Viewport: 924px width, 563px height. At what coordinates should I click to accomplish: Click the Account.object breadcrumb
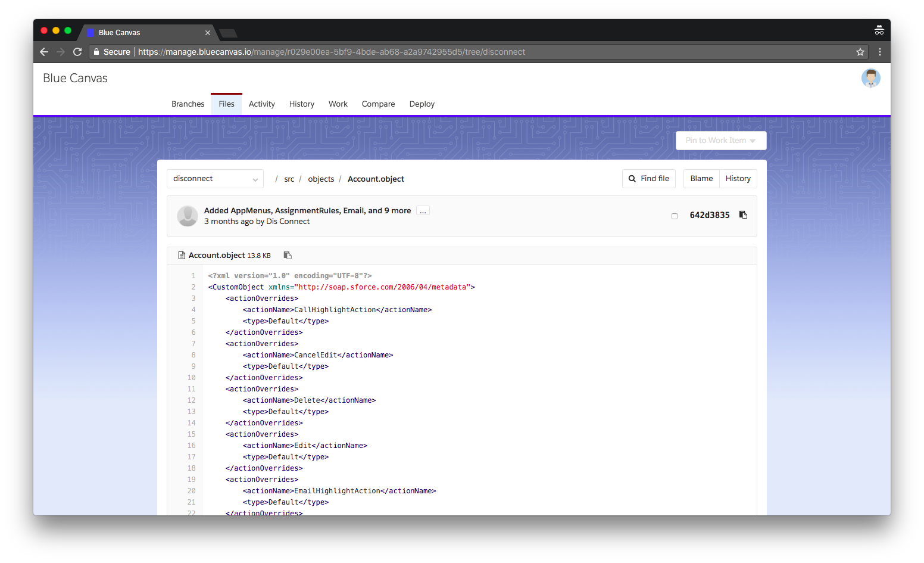click(376, 179)
